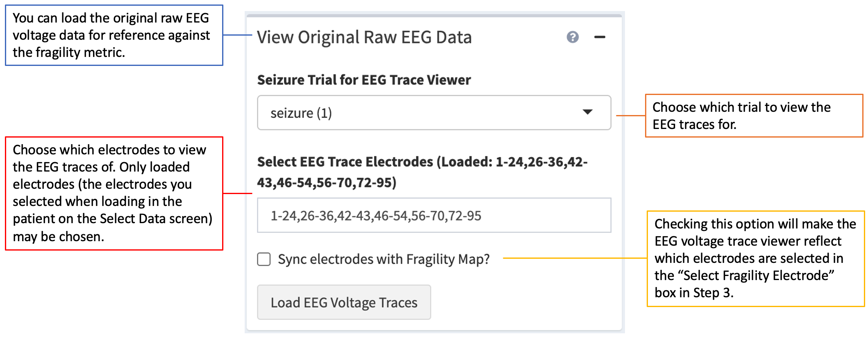
Task: Click the question mark help icon
Action: (x=573, y=37)
